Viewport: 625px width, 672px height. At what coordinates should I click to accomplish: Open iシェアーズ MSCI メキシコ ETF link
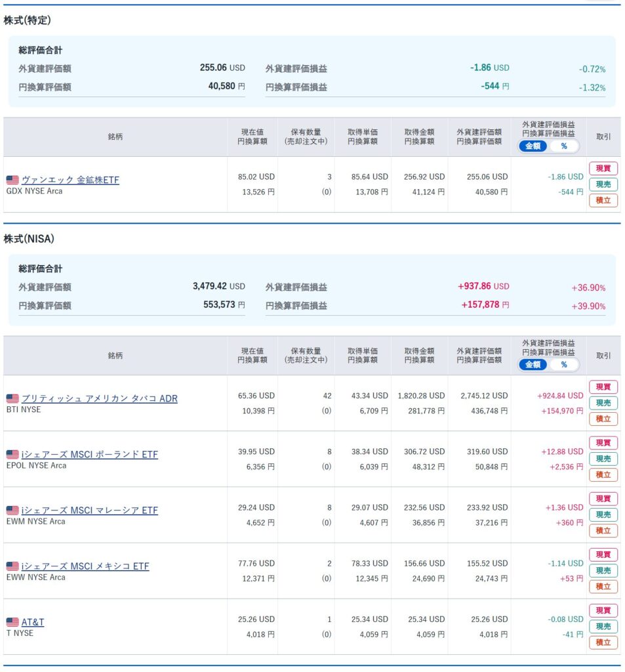pos(85,566)
